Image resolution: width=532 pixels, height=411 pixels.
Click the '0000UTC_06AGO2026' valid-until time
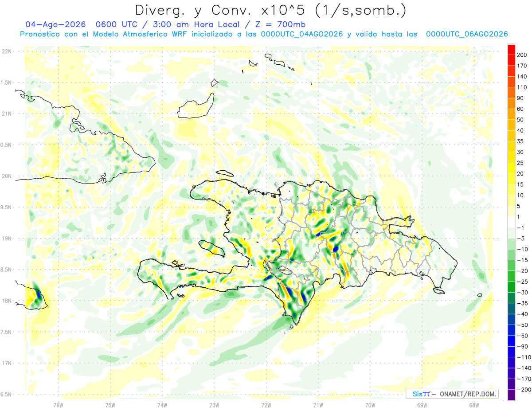click(467, 34)
